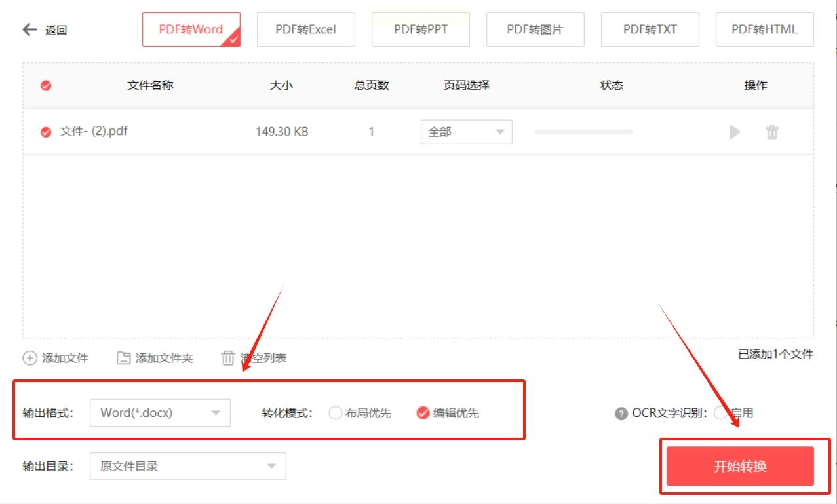This screenshot has height=504, width=837.
Task: Switch to the PDF转Excel tab
Action: (x=305, y=29)
